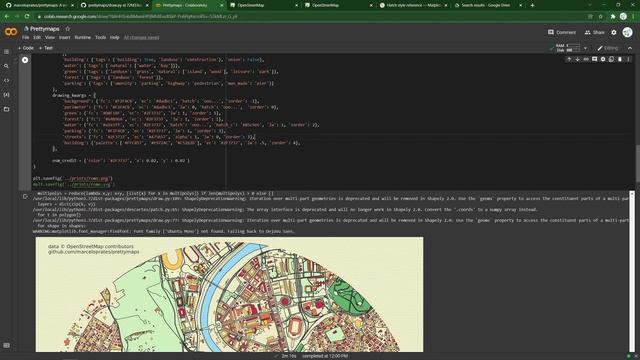Mirror cell in tab icon
The width and height of the screenshot is (640, 360).
pyautogui.click(x=611, y=60)
